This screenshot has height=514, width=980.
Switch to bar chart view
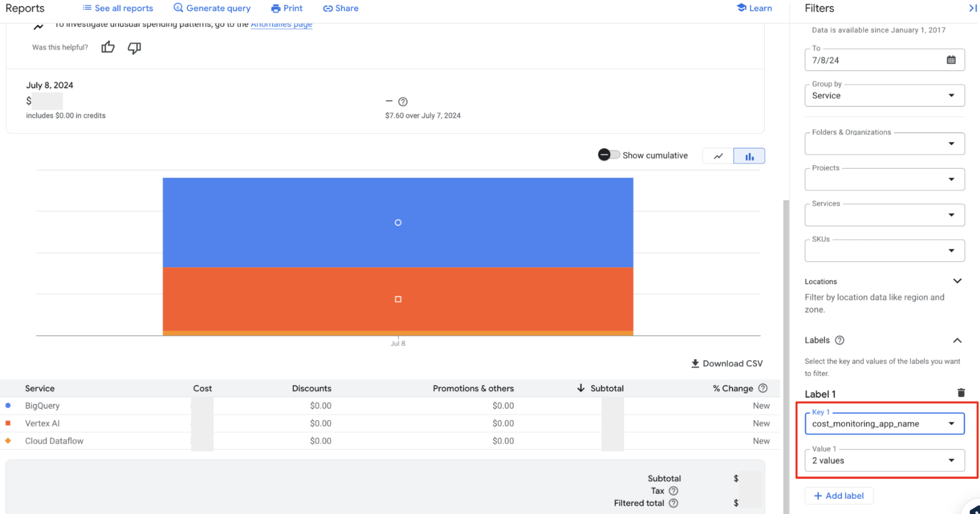click(749, 156)
